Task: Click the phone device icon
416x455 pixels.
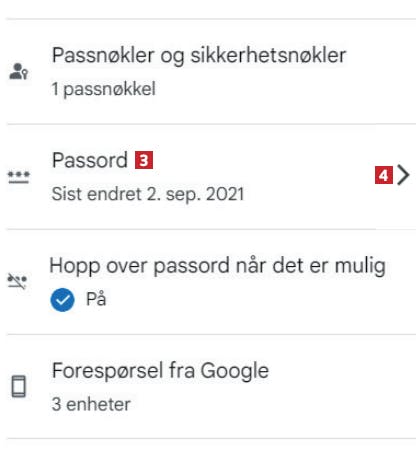Action: (19, 386)
